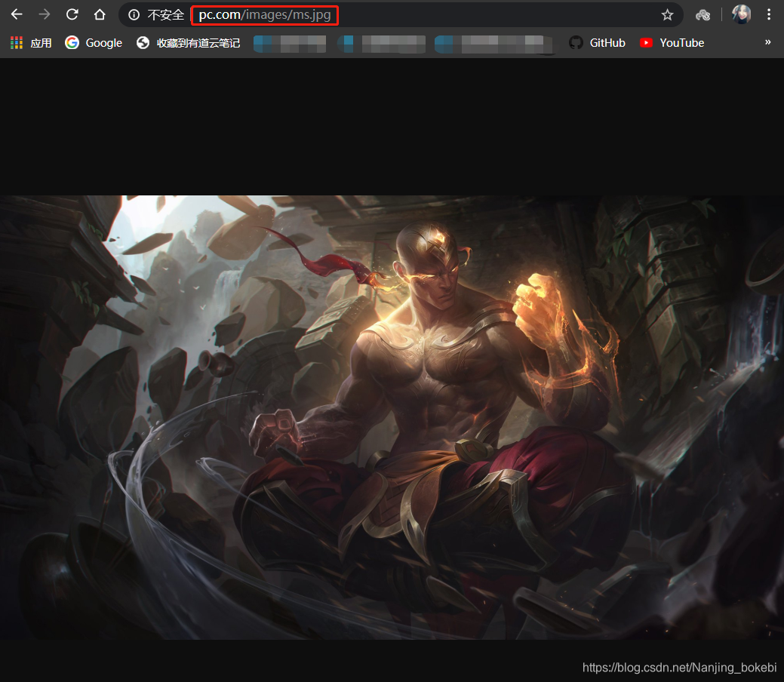Click the displayed ms.jpg image

coord(392,417)
